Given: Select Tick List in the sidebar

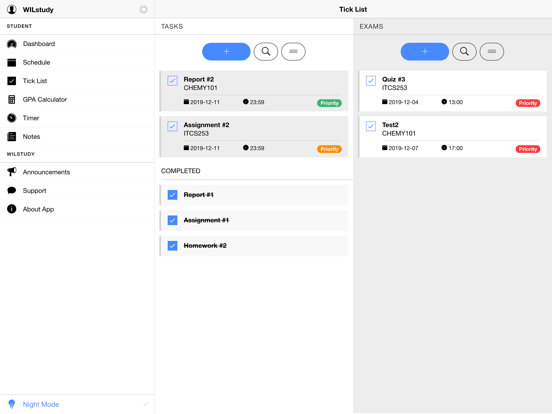Looking at the screenshot, I should pos(77,81).
